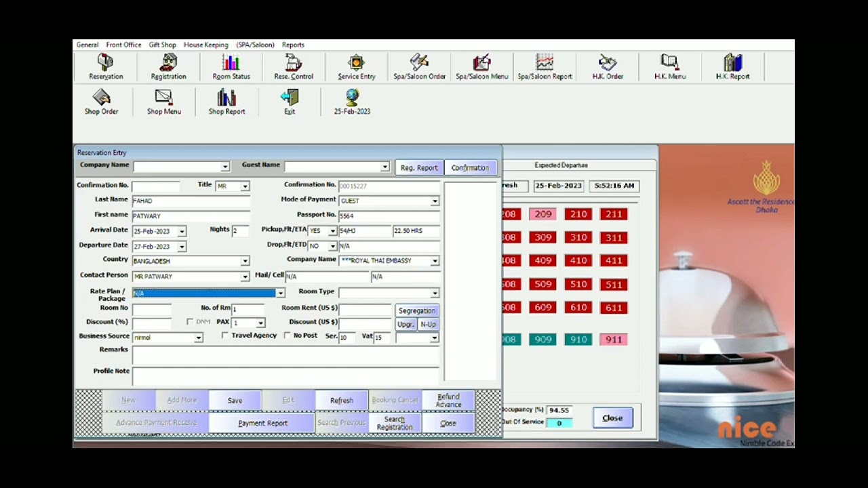This screenshot has width=868, height=488.
Task: Click the Search Registration button
Action: coord(394,423)
